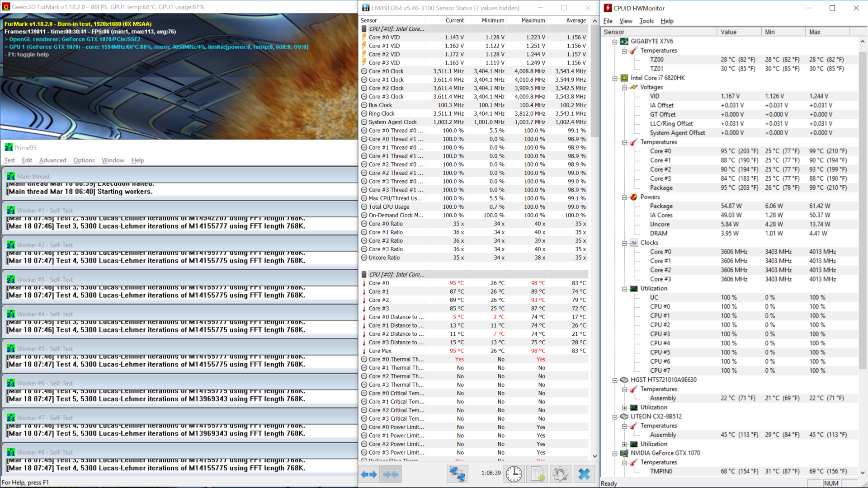Click HWMonitor Value column header
Viewport: 868px width, 488px height.
(x=739, y=32)
